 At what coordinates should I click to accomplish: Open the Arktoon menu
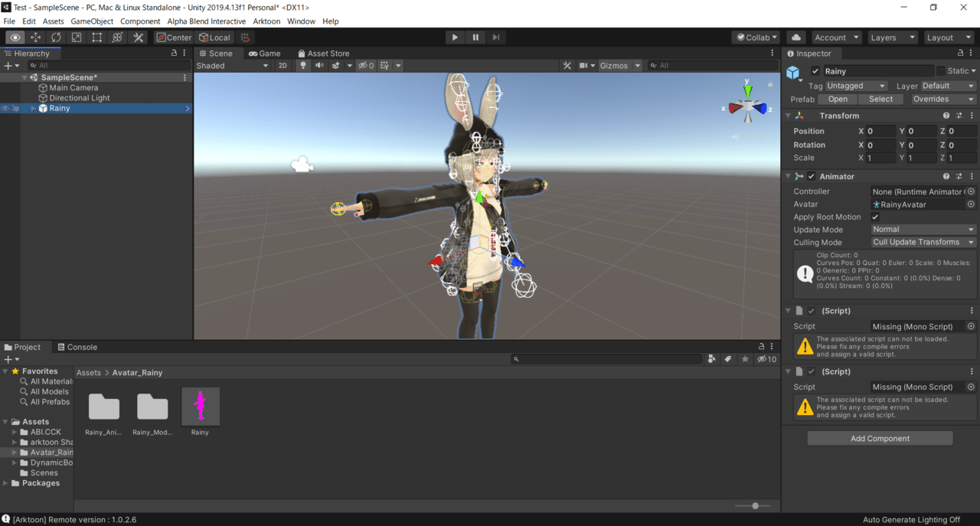266,21
